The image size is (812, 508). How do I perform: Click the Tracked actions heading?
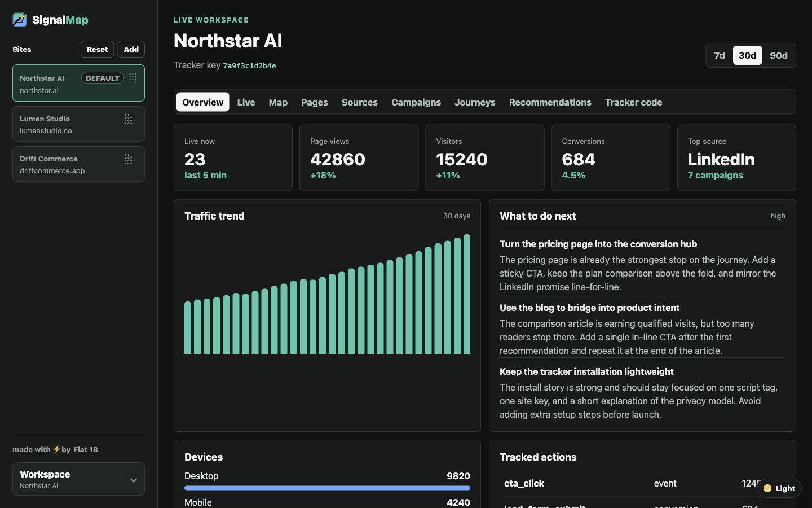pyautogui.click(x=538, y=457)
